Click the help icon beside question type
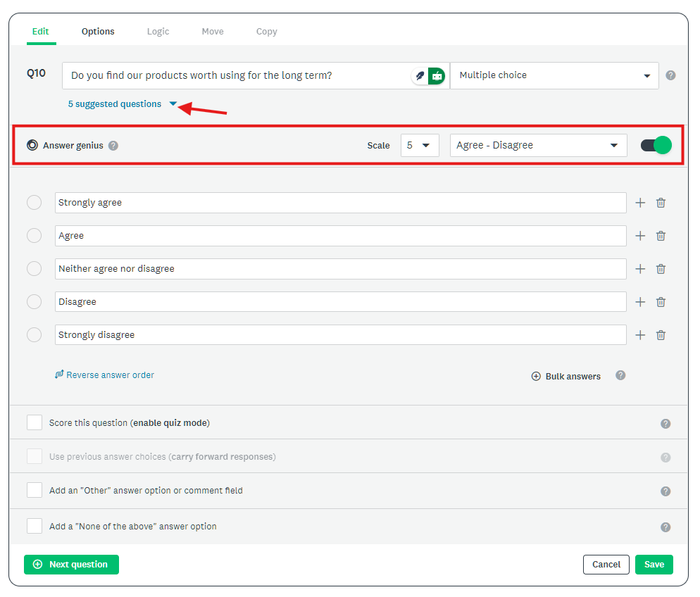 point(670,75)
